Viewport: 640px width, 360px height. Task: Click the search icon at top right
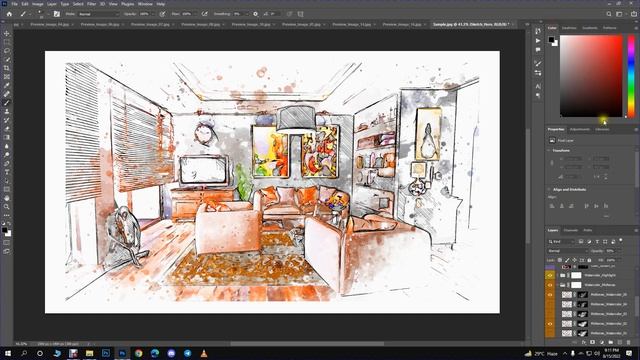(609, 14)
